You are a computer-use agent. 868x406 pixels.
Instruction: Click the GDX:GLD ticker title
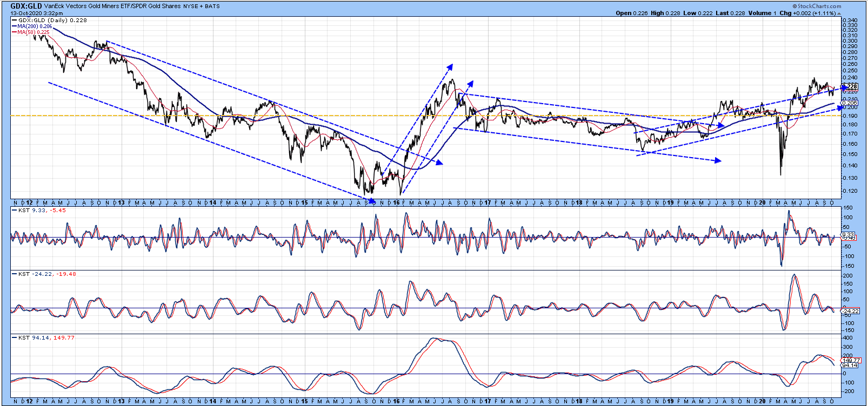[26, 6]
